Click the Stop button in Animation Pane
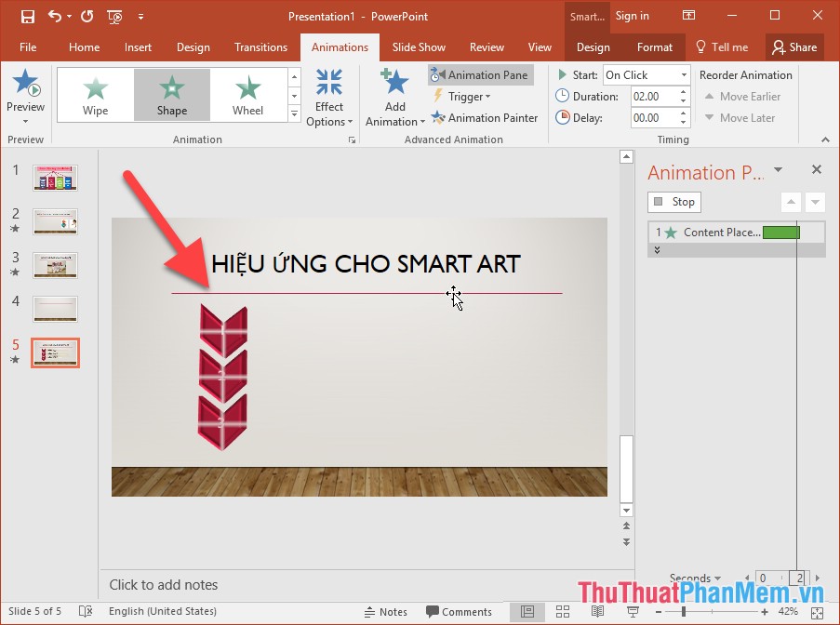The height and width of the screenshot is (625, 840). tap(673, 202)
